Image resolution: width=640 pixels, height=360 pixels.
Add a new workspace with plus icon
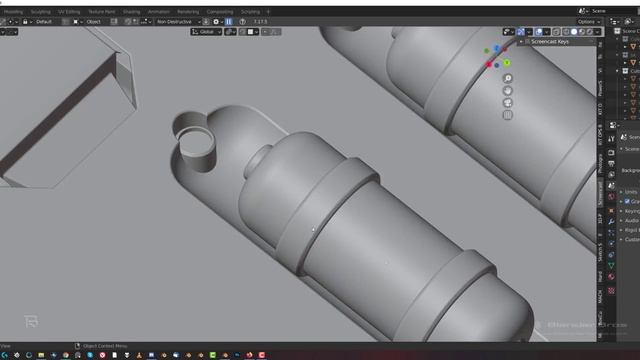268,12
